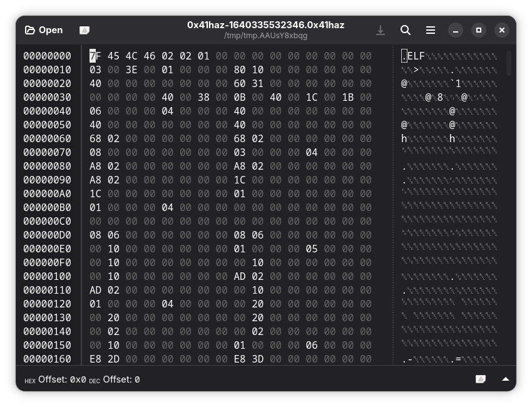Click the ELF text in ASCII pane
This screenshot has width=532, height=407.
coord(416,56)
